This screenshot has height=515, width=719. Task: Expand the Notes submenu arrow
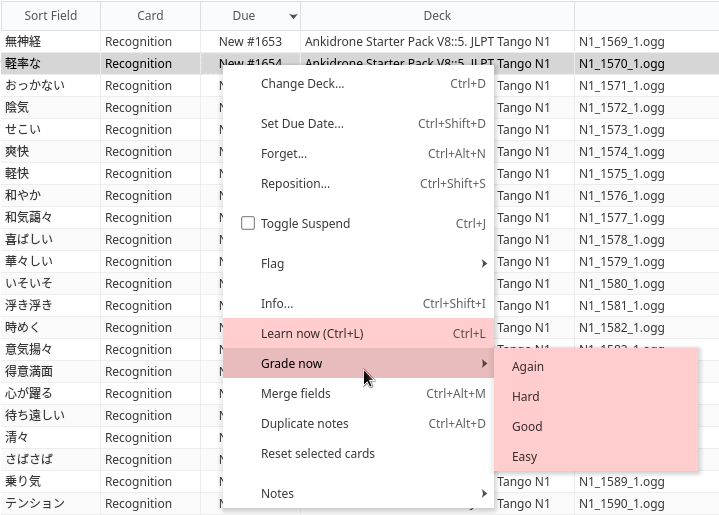pyautogui.click(x=484, y=494)
